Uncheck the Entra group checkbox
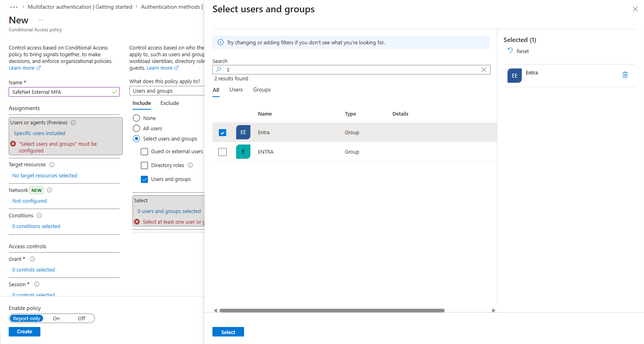The width and height of the screenshot is (644, 344). tap(222, 133)
